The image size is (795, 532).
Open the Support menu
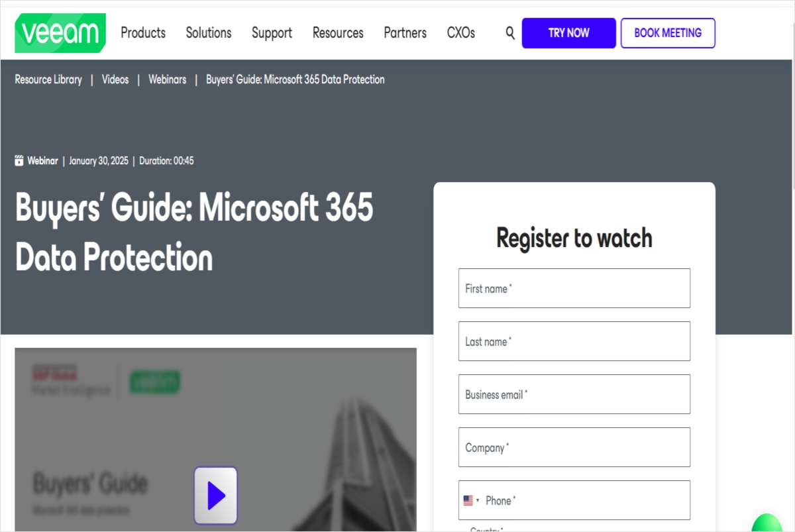(272, 32)
